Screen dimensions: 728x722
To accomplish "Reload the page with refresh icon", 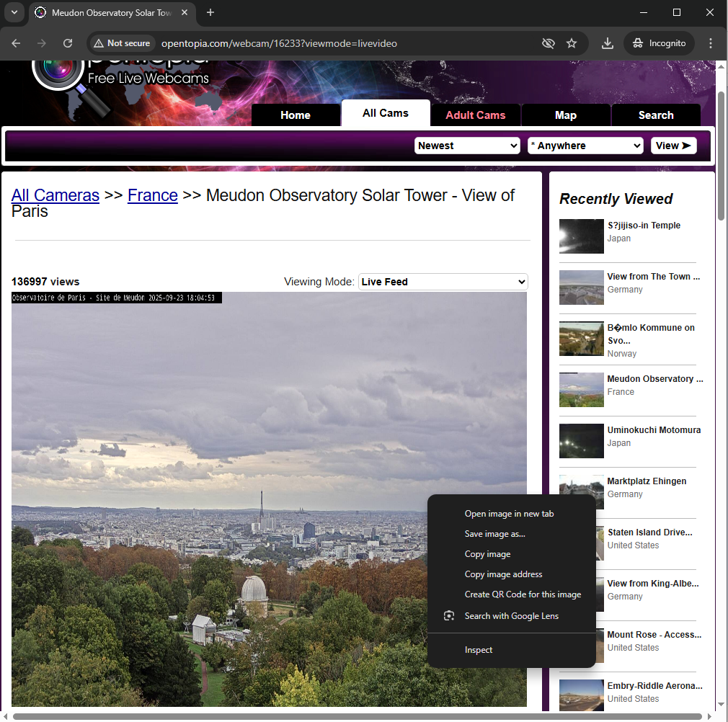I will point(68,43).
